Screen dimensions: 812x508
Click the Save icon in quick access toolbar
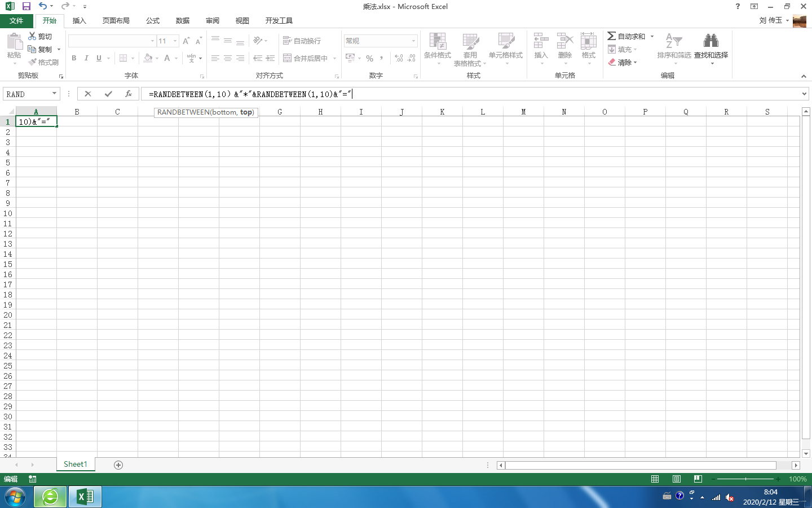pyautogui.click(x=27, y=6)
